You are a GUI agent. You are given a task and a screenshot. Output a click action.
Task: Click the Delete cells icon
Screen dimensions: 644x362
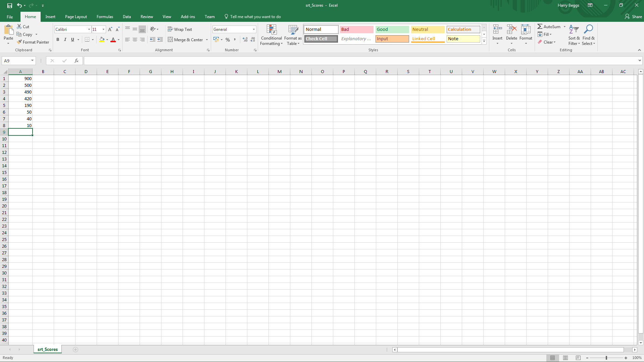[x=511, y=29]
